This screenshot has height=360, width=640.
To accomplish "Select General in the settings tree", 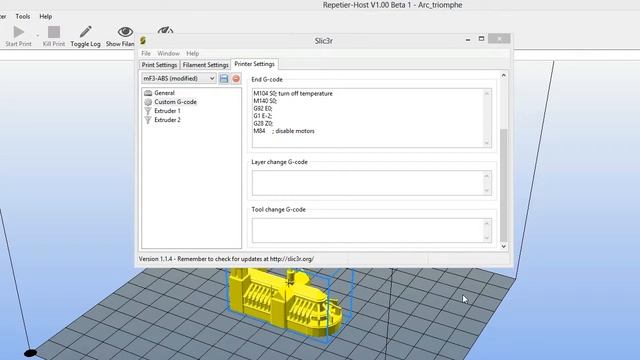I will coord(164,93).
